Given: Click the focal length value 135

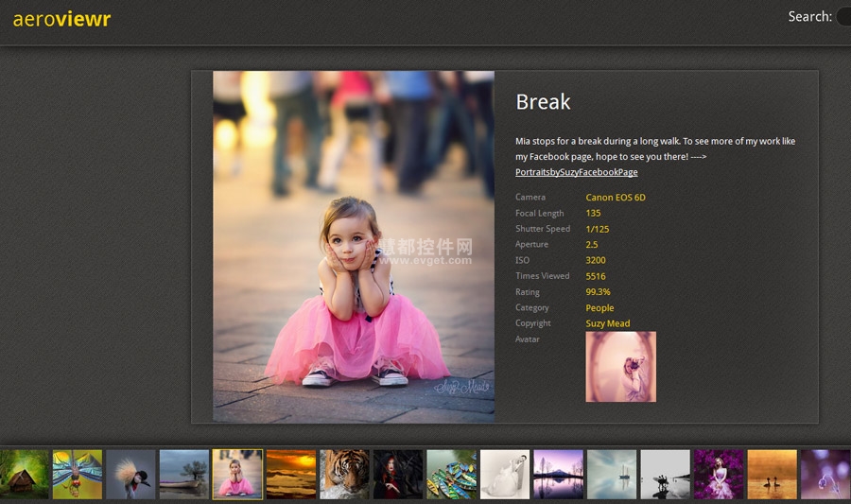Looking at the screenshot, I should click(x=593, y=213).
